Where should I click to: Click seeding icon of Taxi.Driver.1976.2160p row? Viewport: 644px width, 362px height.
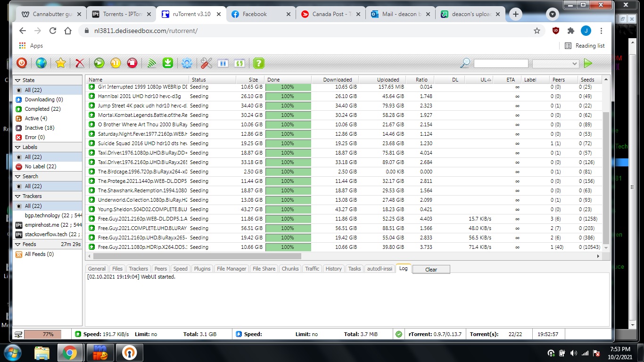point(91,162)
